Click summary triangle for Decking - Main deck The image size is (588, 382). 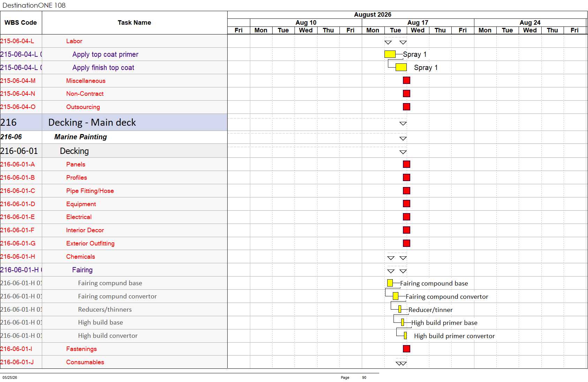click(x=403, y=124)
